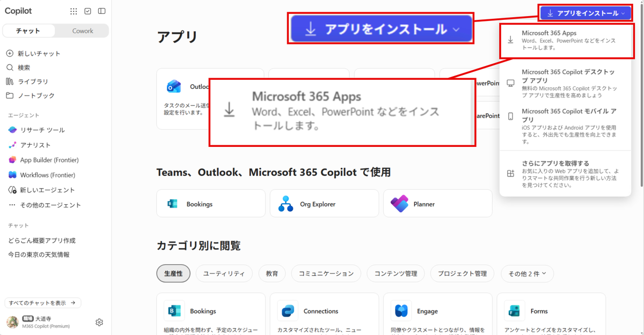Open the Planner app tile
The height and width of the screenshot is (335, 644).
point(437,204)
